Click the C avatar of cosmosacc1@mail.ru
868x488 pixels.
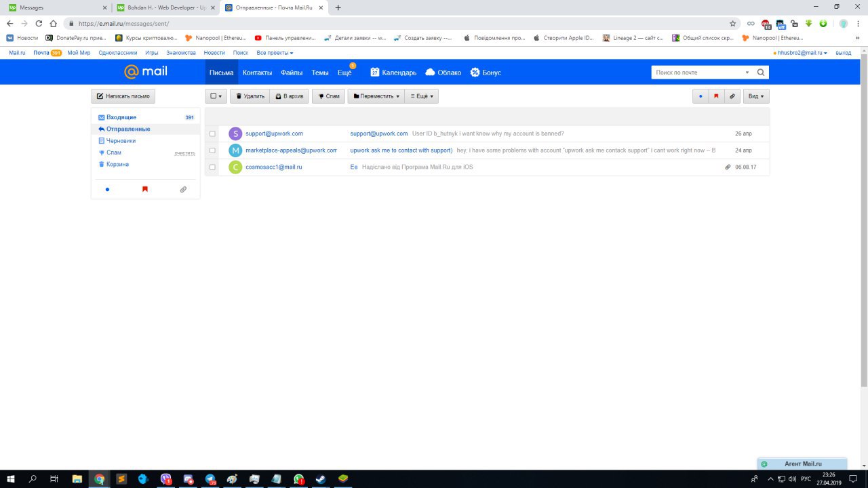coord(235,167)
